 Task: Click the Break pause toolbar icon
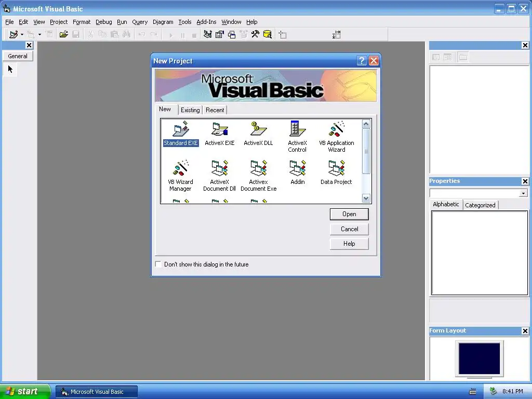[182, 35]
